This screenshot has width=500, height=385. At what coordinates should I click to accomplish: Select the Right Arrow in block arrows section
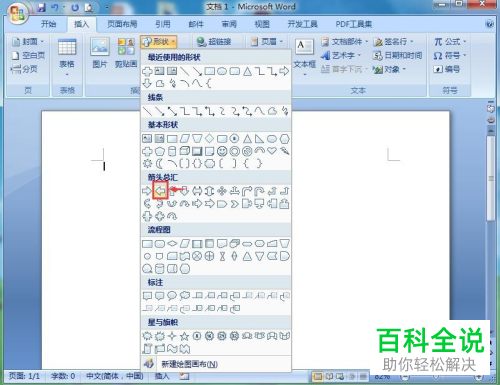[147, 191]
